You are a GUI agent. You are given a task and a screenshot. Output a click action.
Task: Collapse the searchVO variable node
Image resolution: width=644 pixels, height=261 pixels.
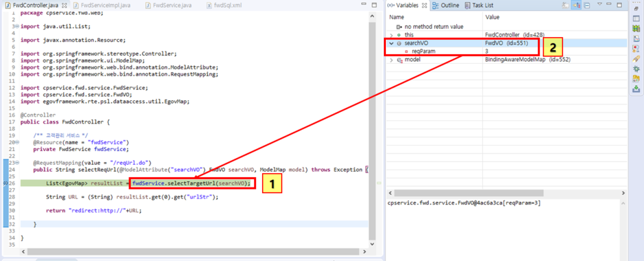coord(391,43)
